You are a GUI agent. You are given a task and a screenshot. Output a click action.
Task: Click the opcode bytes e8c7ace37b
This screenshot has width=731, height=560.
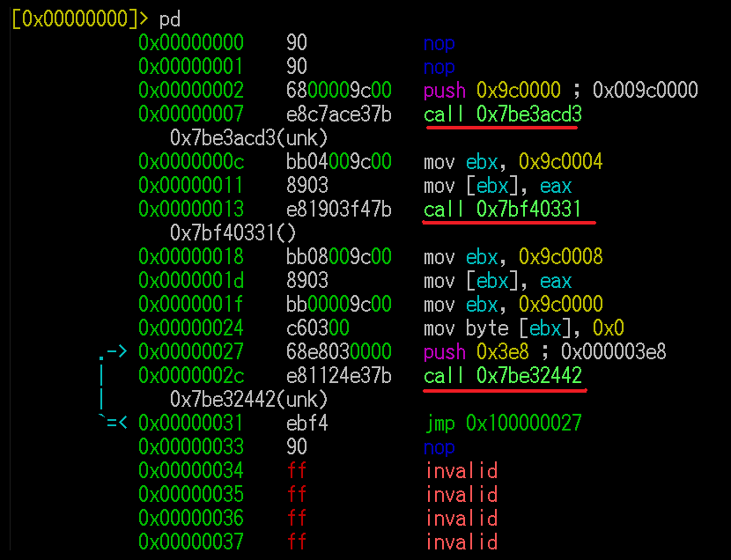point(339,114)
